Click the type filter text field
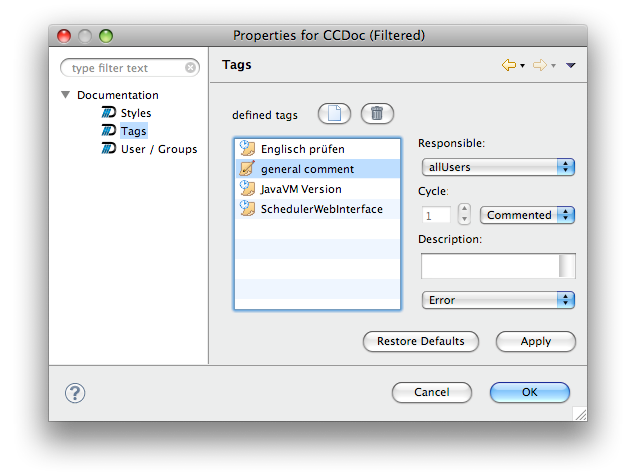This screenshot has height=476, width=627. pyautogui.click(x=130, y=68)
